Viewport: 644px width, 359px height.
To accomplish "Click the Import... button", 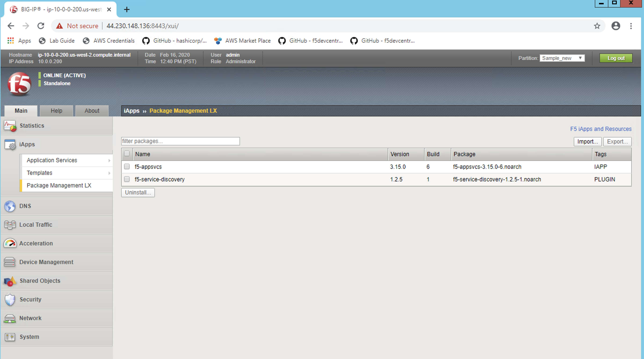I will click(x=587, y=142).
